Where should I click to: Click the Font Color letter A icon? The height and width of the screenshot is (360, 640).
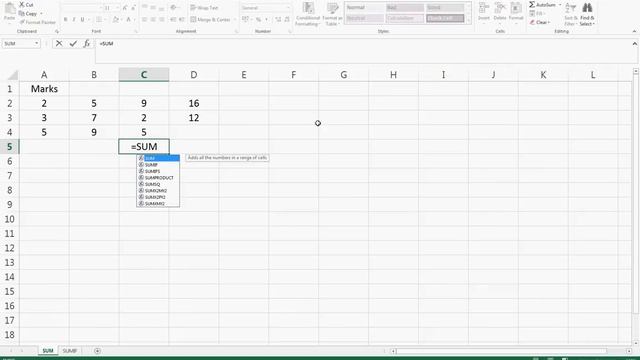(x=128, y=20)
